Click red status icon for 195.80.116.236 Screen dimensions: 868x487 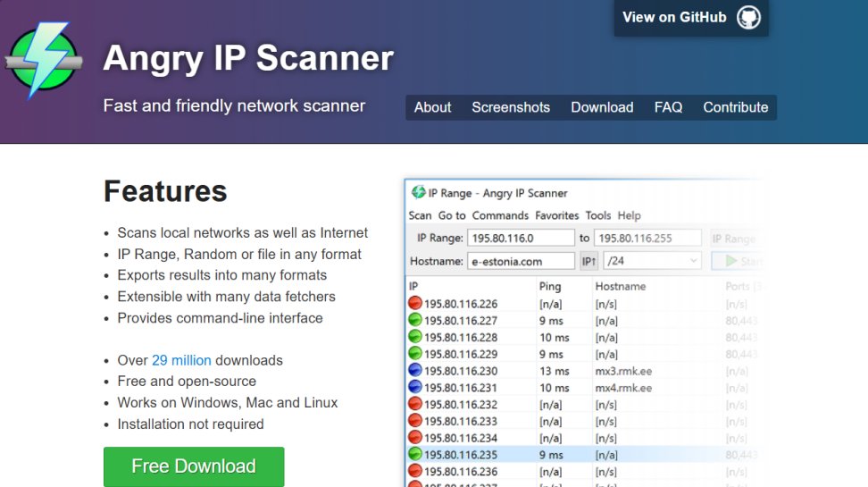coord(415,470)
